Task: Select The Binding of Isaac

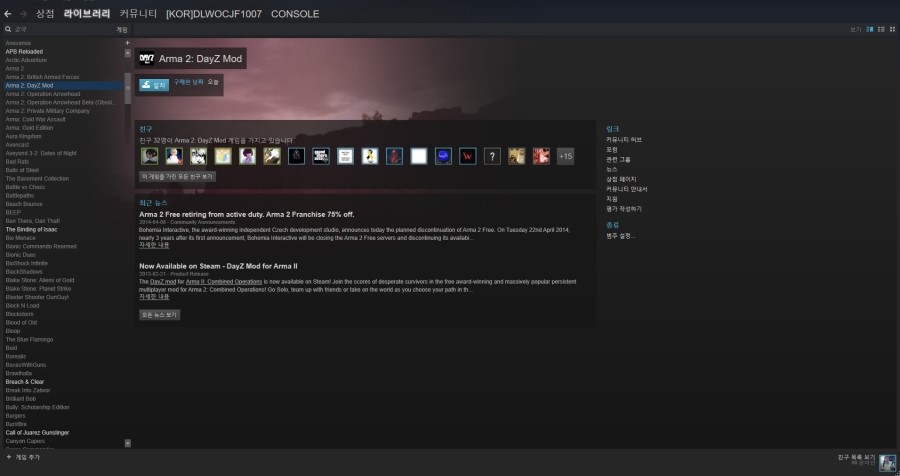Action: pos(32,229)
